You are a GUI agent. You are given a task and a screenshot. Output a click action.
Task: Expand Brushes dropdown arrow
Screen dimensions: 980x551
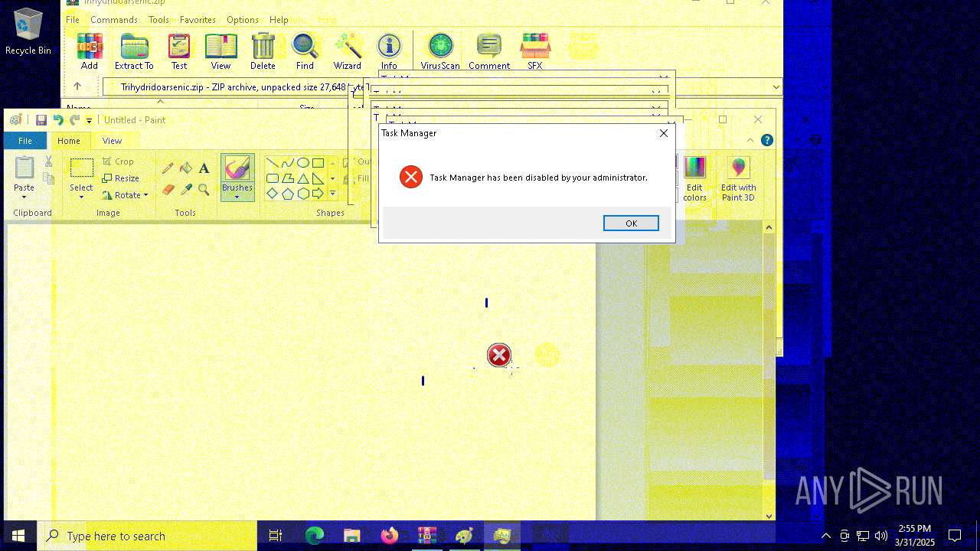click(237, 197)
